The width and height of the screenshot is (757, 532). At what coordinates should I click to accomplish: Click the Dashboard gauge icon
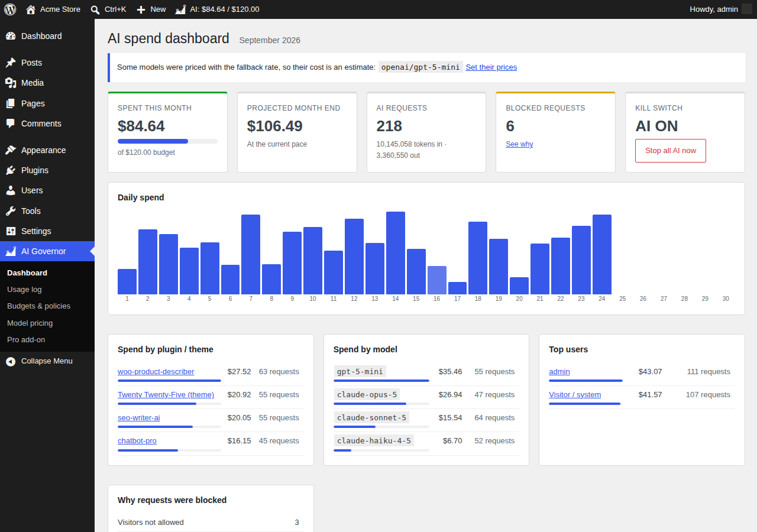pos(11,36)
